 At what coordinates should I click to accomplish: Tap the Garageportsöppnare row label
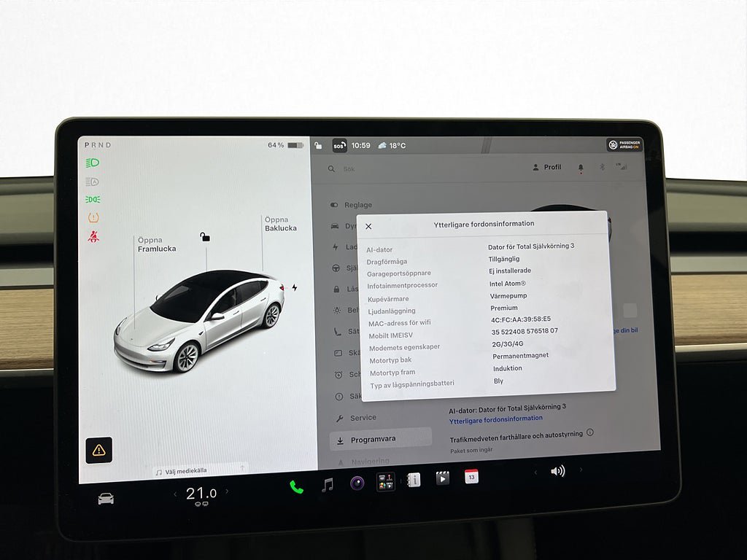coord(399,273)
